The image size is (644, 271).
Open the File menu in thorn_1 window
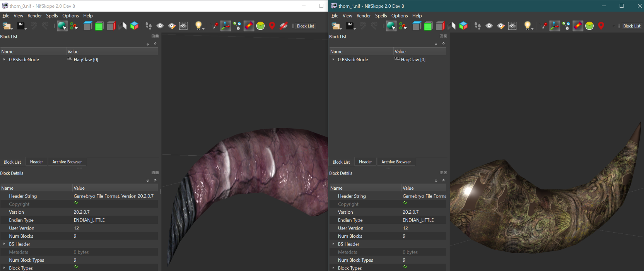click(335, 16)
